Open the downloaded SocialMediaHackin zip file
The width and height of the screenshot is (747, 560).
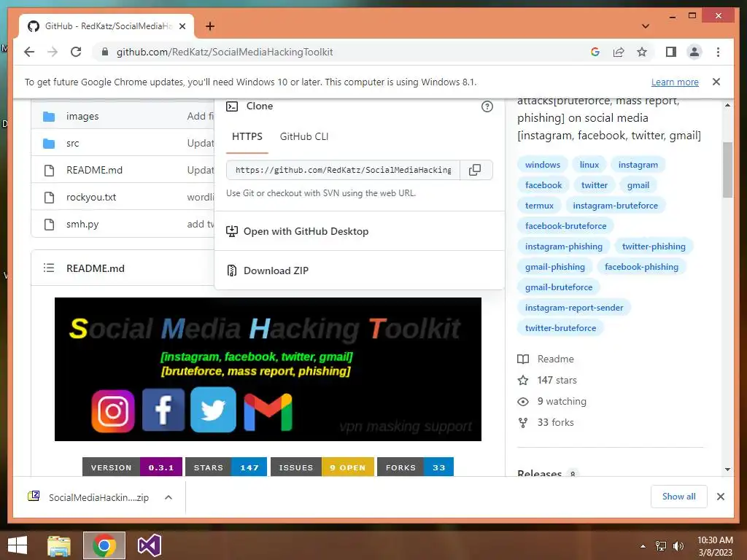click(88, 497)
